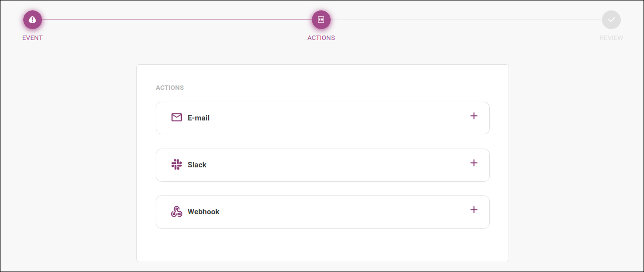Click the Actions step circle icon
The height and width of the screenshot is (272, 644).
[321, 20]
